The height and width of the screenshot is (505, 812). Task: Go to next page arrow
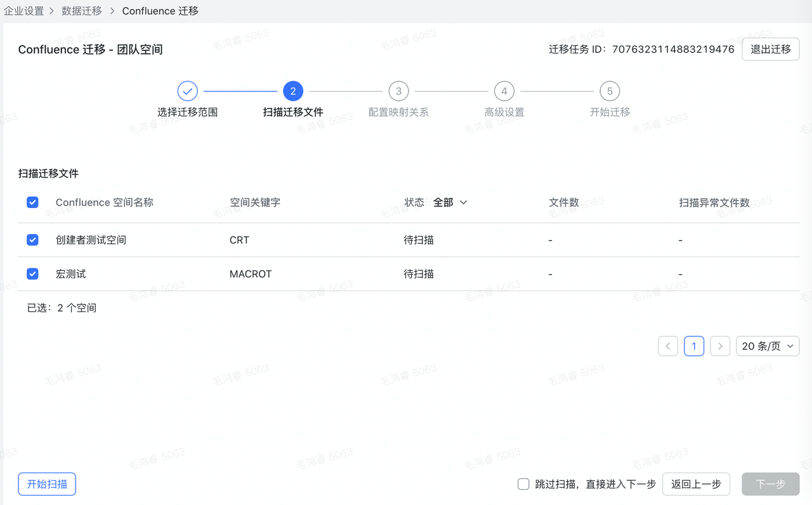pyautogui.click(x=720, y=346)
